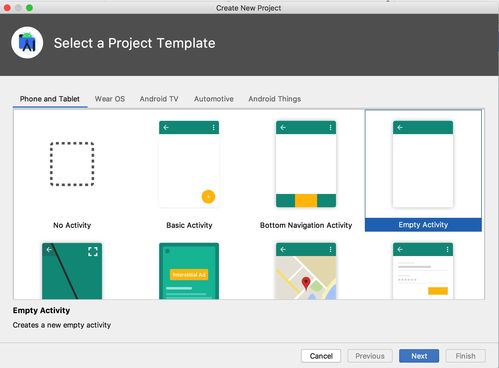Screen dimensions: 499x368
Task: Select the No Activity dashed-square template
Action: coord(72,164)
